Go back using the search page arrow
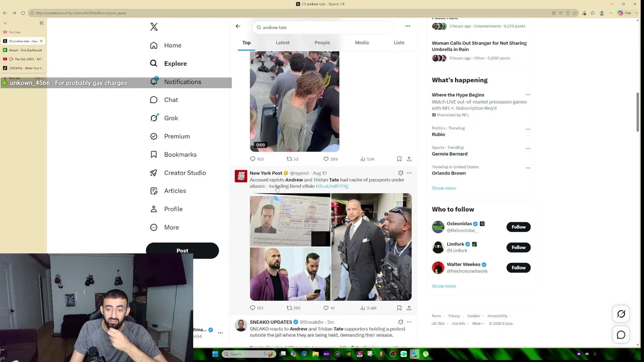This screenshot has width=644, height=362. (x=238, y=26)
